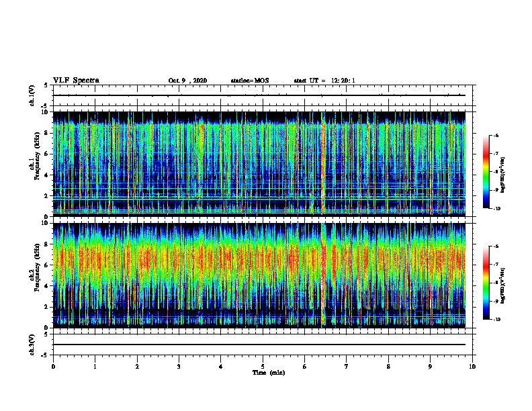Click the "6" kHz tick on ch.2 frequency axis
The width and height of the screenshot is (532, 411).
click(x=47, y=265)
